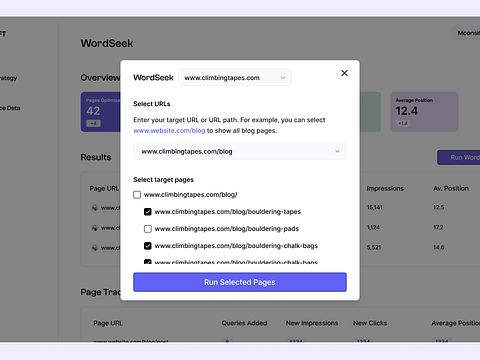Click the site favicon in first results row

95,208
